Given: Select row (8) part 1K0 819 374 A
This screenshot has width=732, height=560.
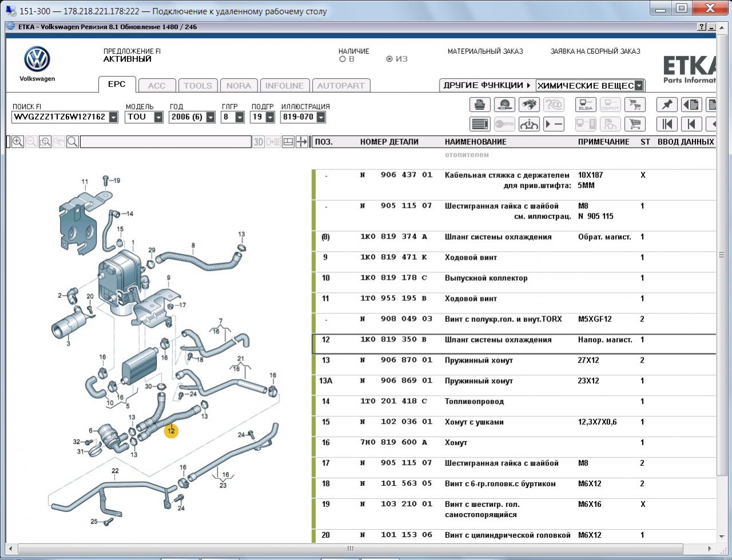Looking at the screenshot, I should coord(514,241).
